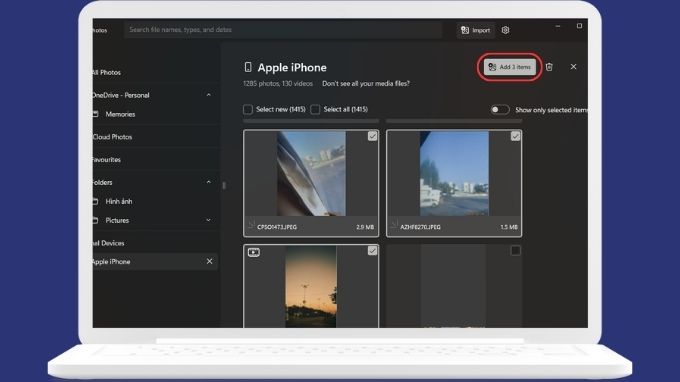
Task: Select the sunset video thumbnail
Action: (x=311, y=287)
